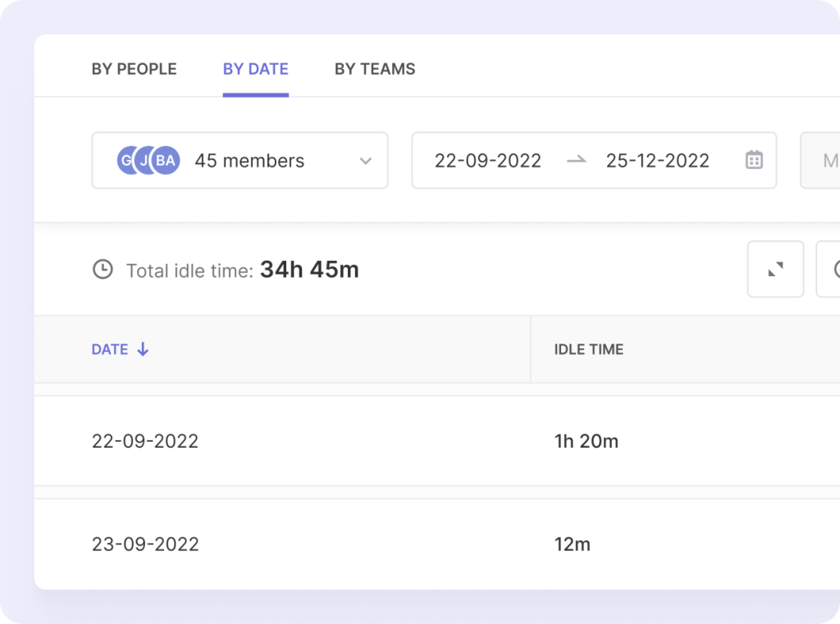Click the down arrow beside the DATE header
Screen dimensions: 840x624
[143, 349]
